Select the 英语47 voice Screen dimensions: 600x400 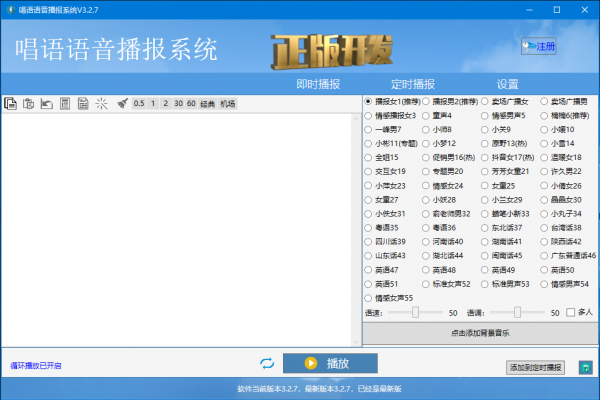coord(382,270)
